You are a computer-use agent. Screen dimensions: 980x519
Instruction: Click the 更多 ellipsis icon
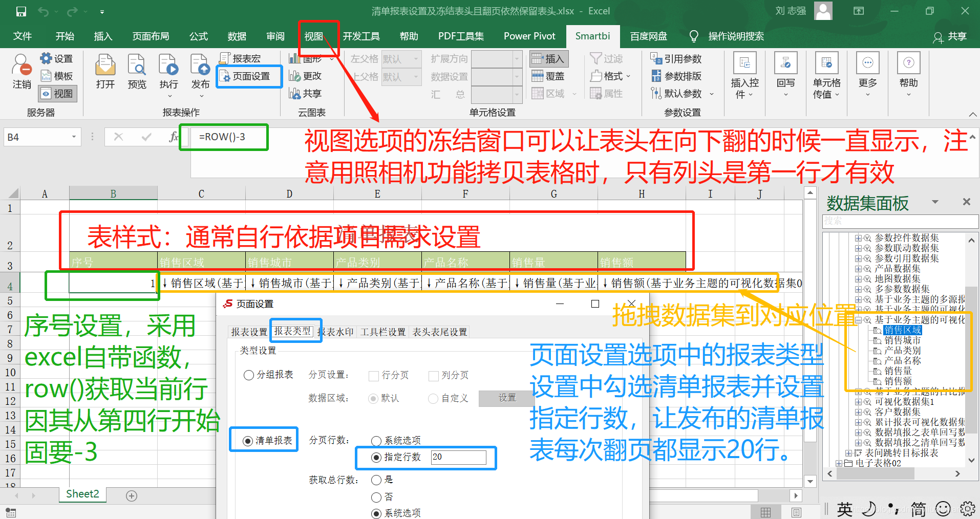pyautogui.click(x=868, y=63)
